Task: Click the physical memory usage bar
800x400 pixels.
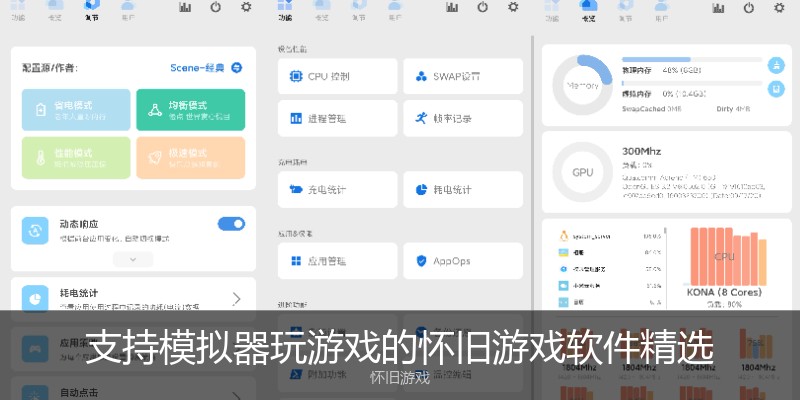Action: [692, 60]
